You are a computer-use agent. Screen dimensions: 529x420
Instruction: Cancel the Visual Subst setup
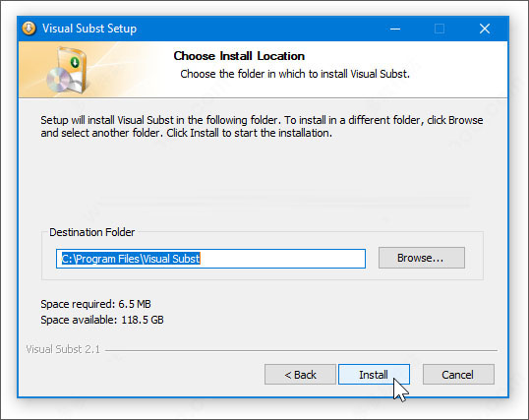(458, 375)
